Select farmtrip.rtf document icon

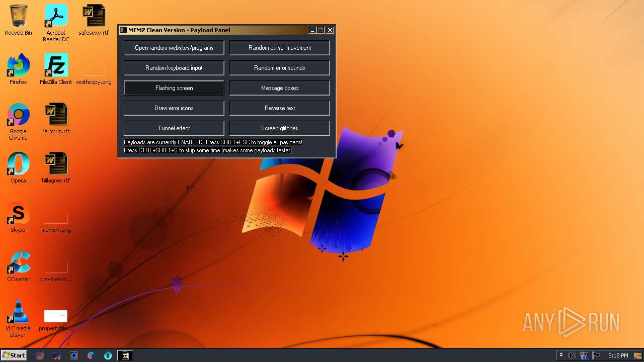point(56,119)
